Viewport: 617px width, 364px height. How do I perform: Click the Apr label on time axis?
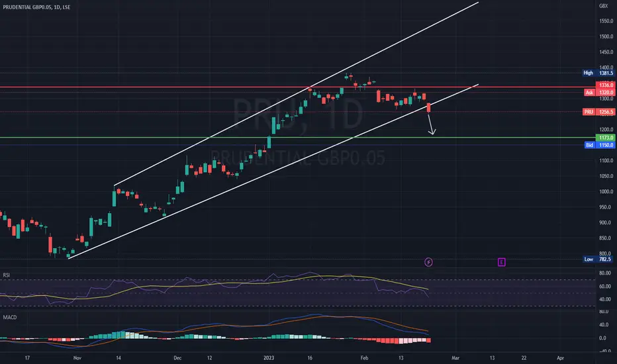point(560,357)
